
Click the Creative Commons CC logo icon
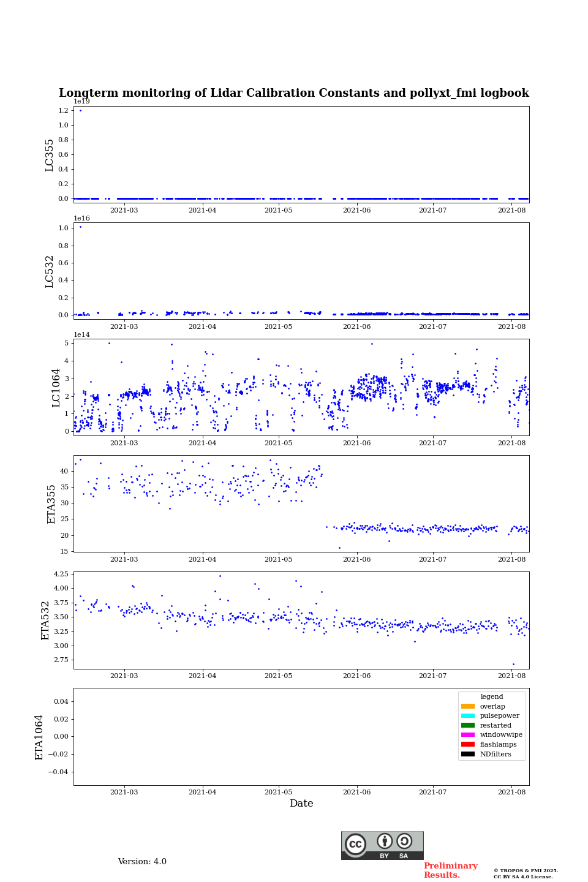tap(355, 844)
